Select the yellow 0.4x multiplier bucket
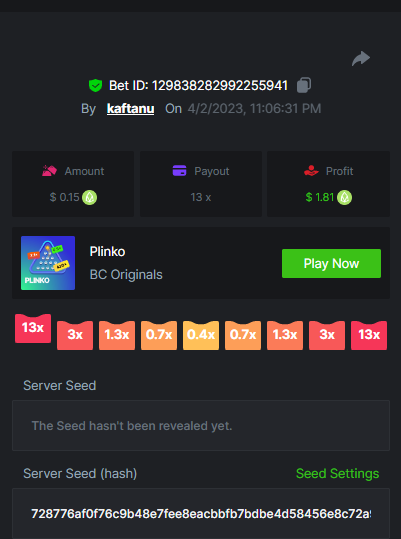 (201, 335)
